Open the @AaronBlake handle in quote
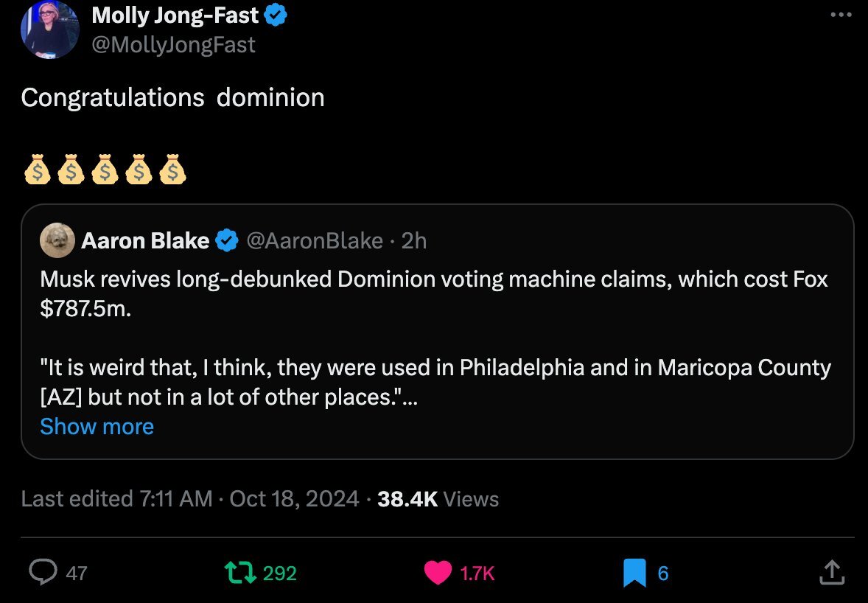The width and height of the screenshot is (868, 603). tap(315, 240)
